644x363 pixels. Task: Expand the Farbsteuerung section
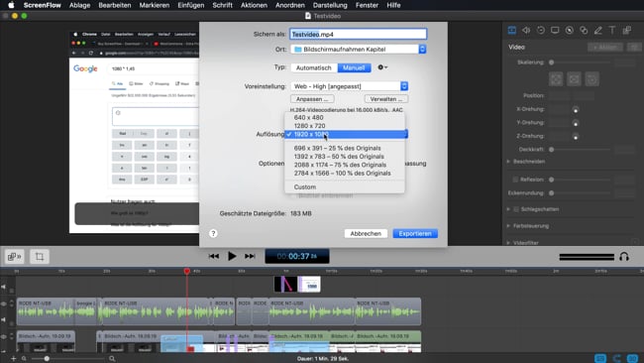point(508,226)
